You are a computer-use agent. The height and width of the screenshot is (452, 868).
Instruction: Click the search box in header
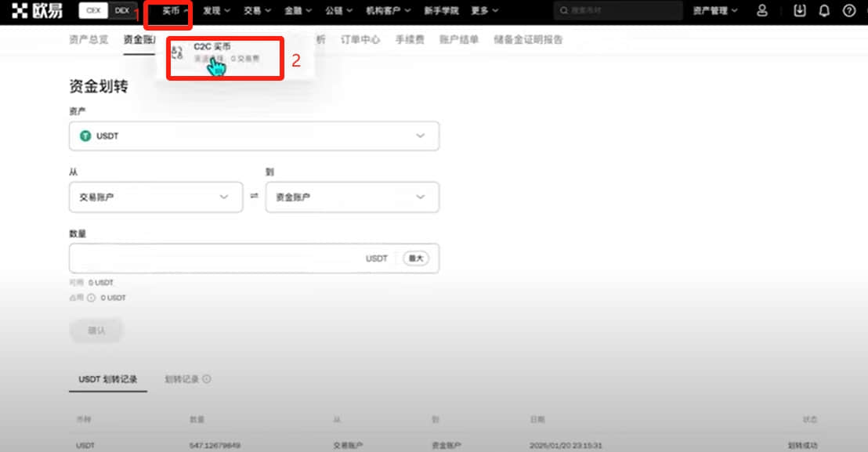click(618, 10)
